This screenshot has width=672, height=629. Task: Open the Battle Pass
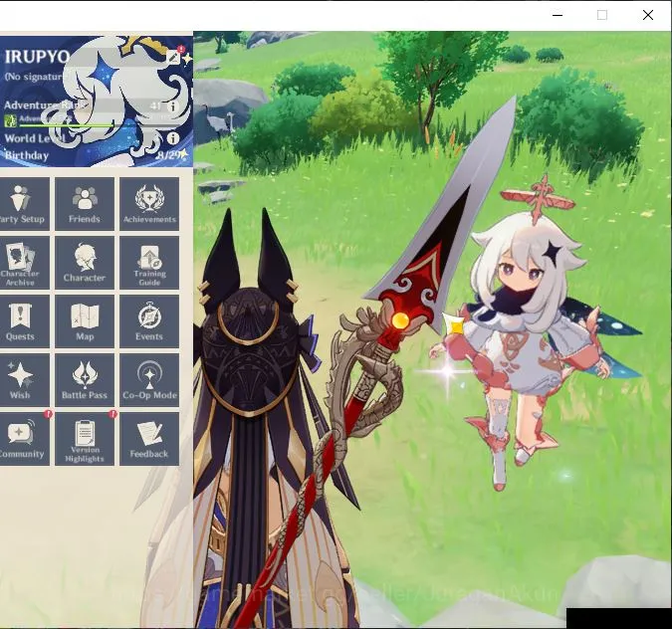(85, 380)
